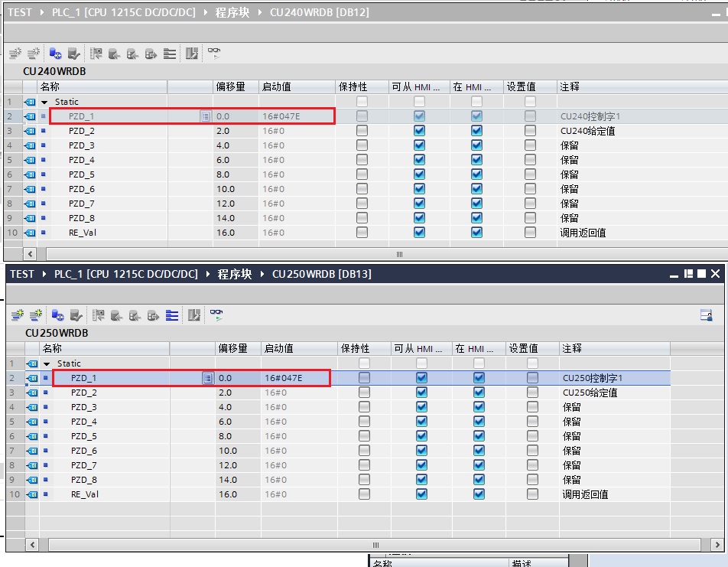Click display format icon beside PZD_1 in CU250WRDB
Screen dimensions: 728x567
[x=208, y=378]
